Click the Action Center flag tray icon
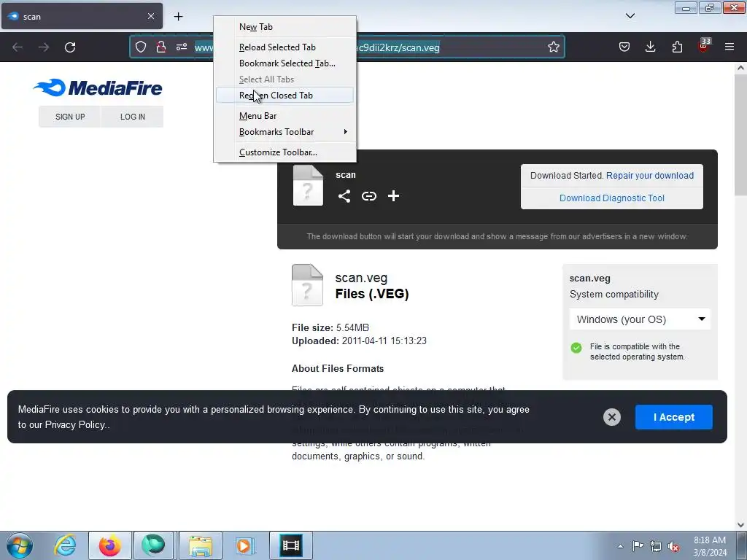This screenshot has height=560, width=747. pos(638,545)
